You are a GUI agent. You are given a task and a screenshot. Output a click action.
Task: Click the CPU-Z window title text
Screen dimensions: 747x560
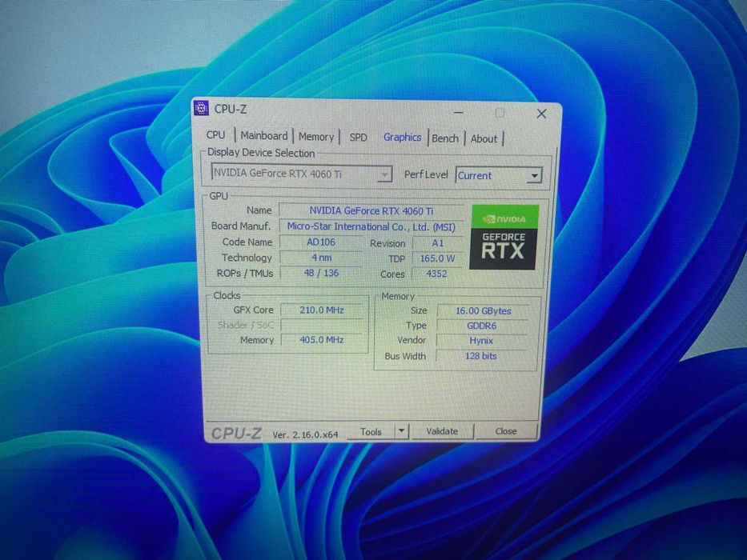[230, 109]
